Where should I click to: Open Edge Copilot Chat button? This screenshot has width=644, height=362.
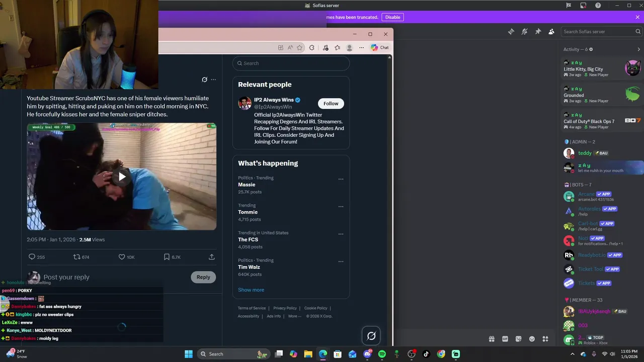(x=380, y=47)
